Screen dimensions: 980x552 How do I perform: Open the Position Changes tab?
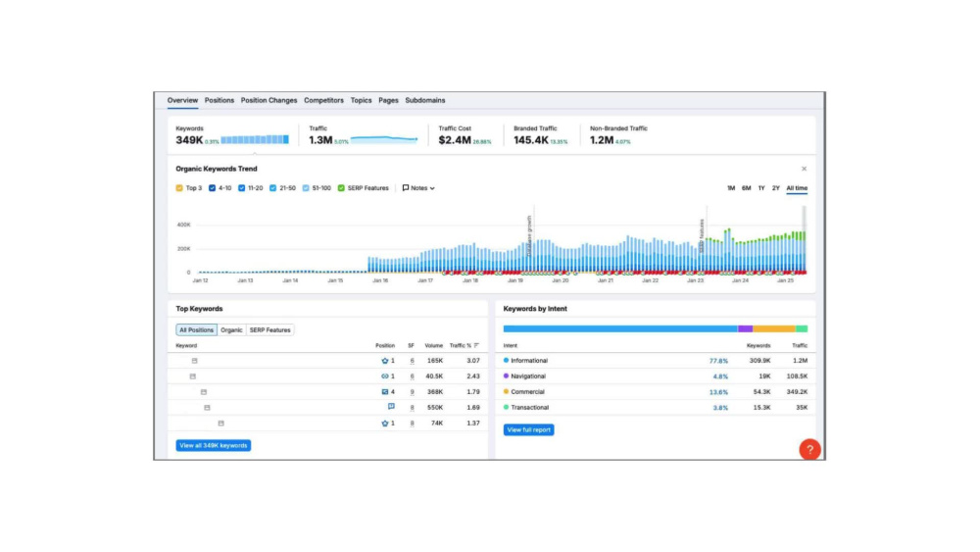(x=269, y=100)
